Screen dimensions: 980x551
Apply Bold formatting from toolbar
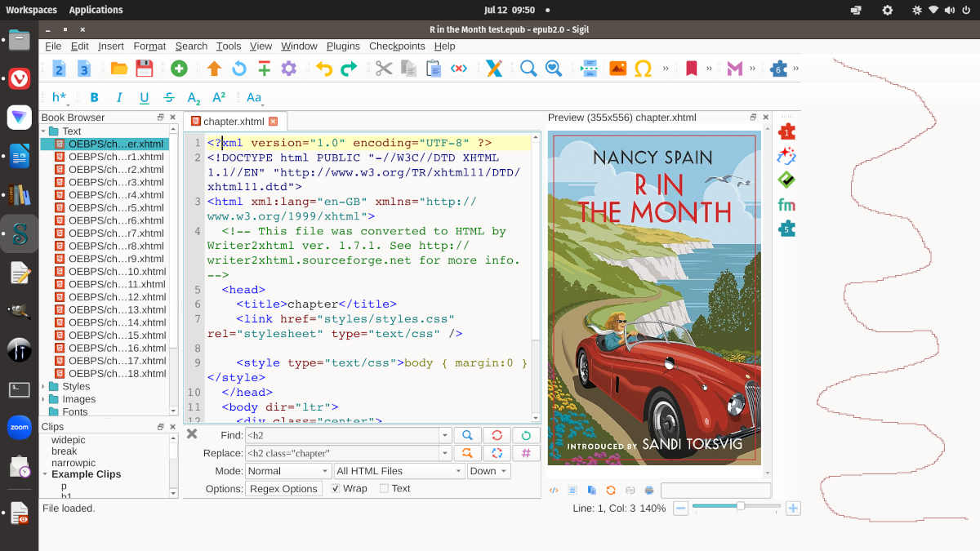[x=94, y=97]
